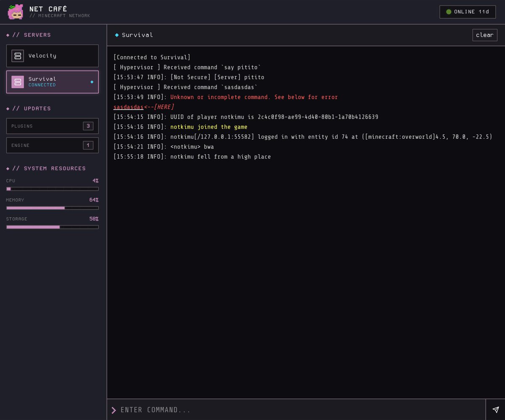The height and width of the screenshot is (420, 505).
Task: Clear the console output
Action: click(x=485, y=35)
